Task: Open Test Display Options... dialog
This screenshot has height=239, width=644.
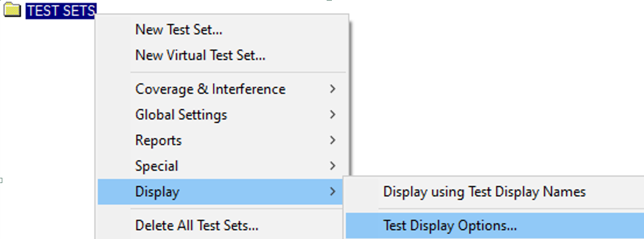Action: point(494,226)
